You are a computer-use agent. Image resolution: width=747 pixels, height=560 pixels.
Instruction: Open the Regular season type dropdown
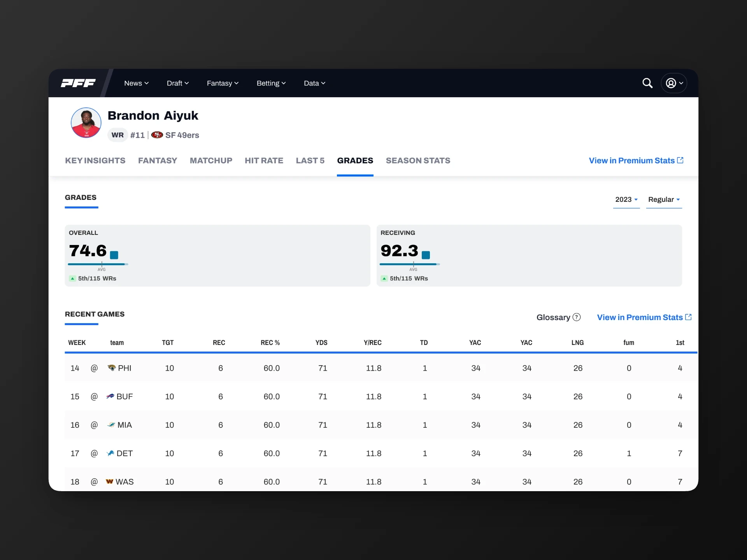pyautogui.click(x=664, y=199)
